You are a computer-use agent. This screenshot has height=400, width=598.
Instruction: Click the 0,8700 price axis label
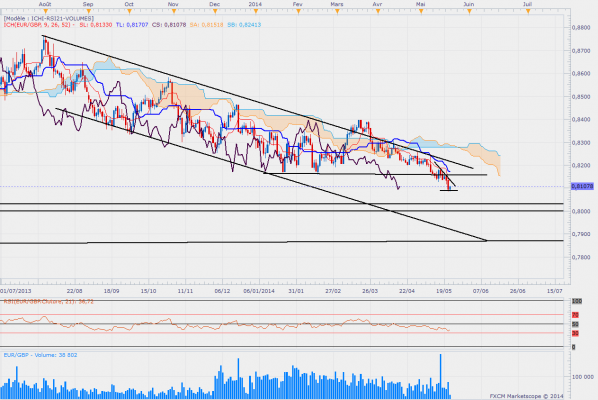[581, 51]
